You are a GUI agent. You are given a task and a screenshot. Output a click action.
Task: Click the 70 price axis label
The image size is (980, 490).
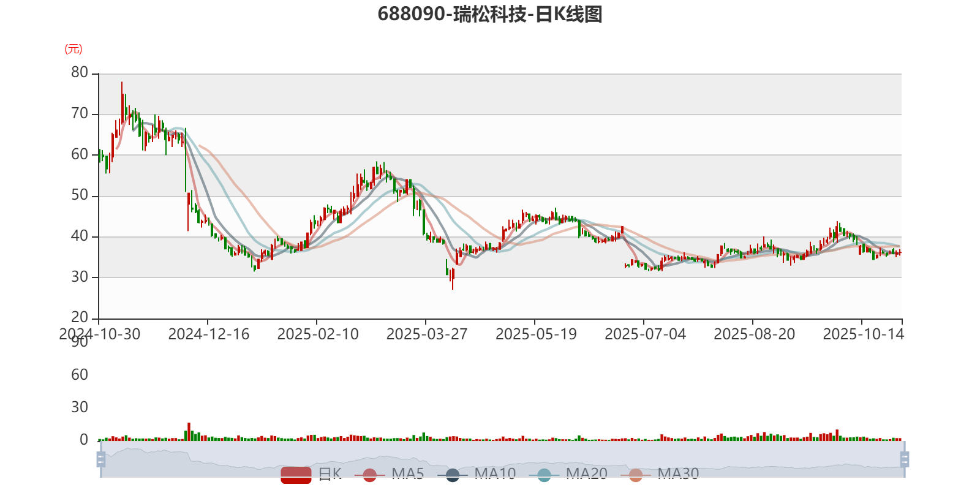pyautogui.click(x=80, y=114)
